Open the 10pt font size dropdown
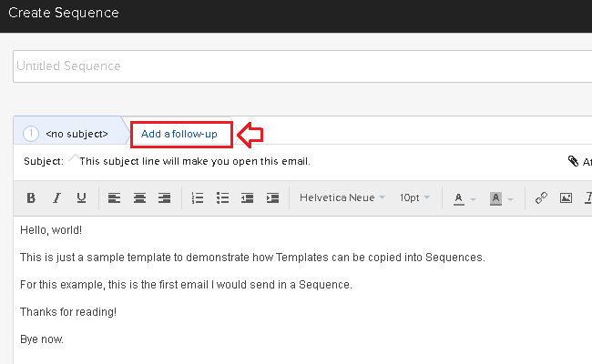The width and height of the screenshot is (592, 364). pos(414,197)
